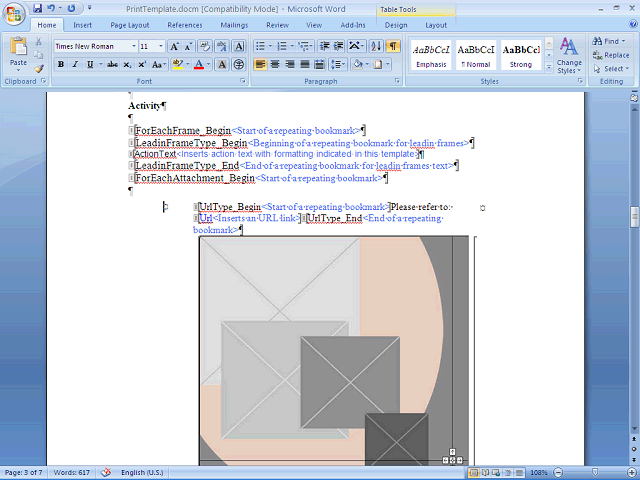Viewport: 640px width, 480px height.
Task: Open the Insert ribbon tab
Action: 82,25
